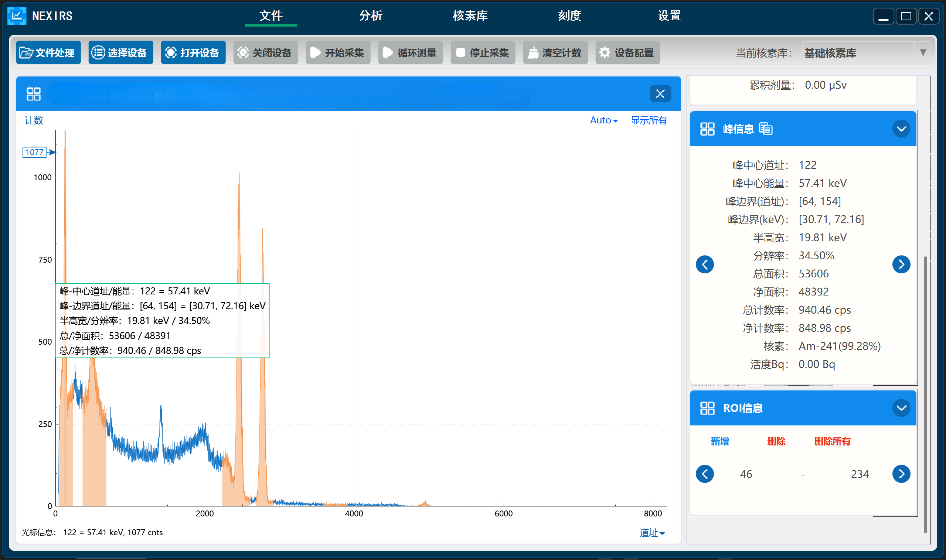Open the 核素库 menu tab

470,16
